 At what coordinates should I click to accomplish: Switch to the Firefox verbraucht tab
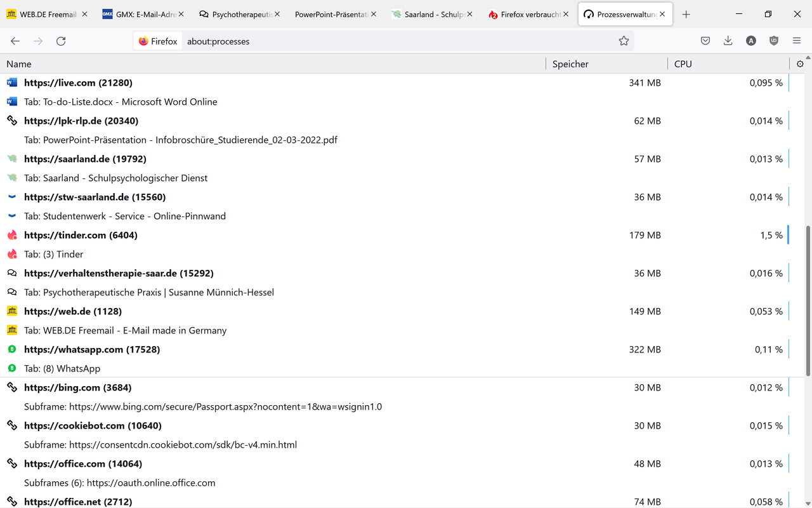pos(529,14)
